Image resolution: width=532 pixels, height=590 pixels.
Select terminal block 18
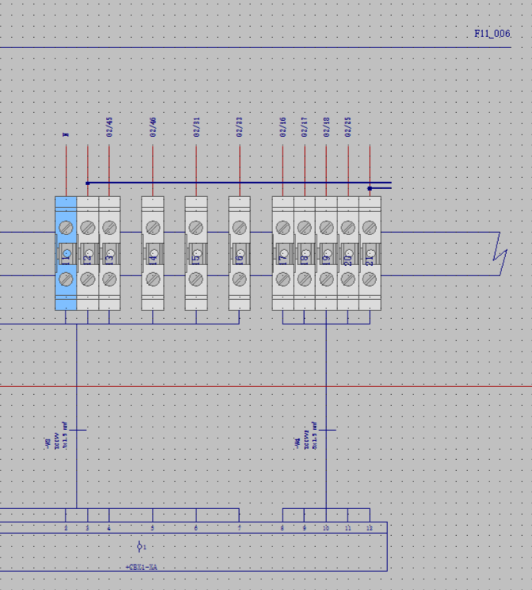tap(304, 253)
